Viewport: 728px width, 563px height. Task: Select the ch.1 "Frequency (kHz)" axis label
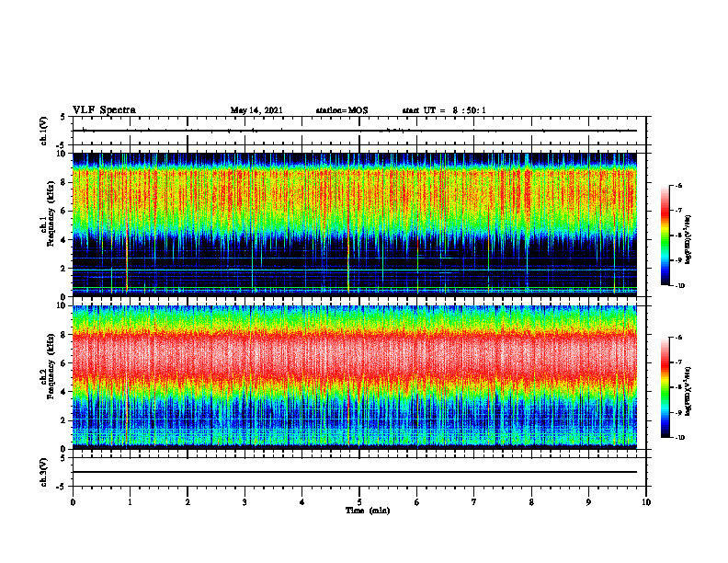[53, 213]
